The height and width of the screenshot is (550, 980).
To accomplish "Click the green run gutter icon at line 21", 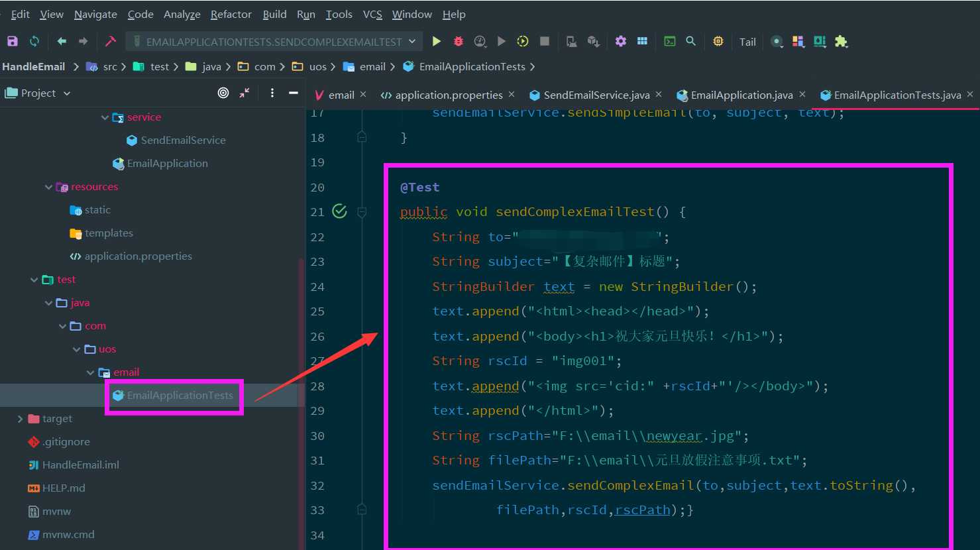I will tap(339, 211).
